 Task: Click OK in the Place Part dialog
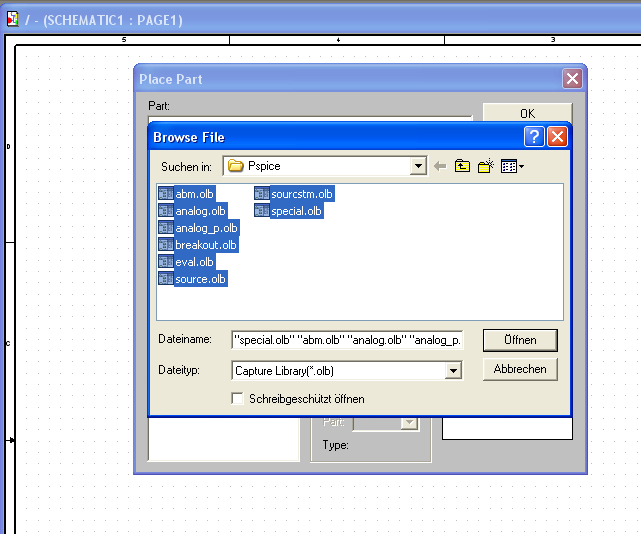click(x=527, y=114)
